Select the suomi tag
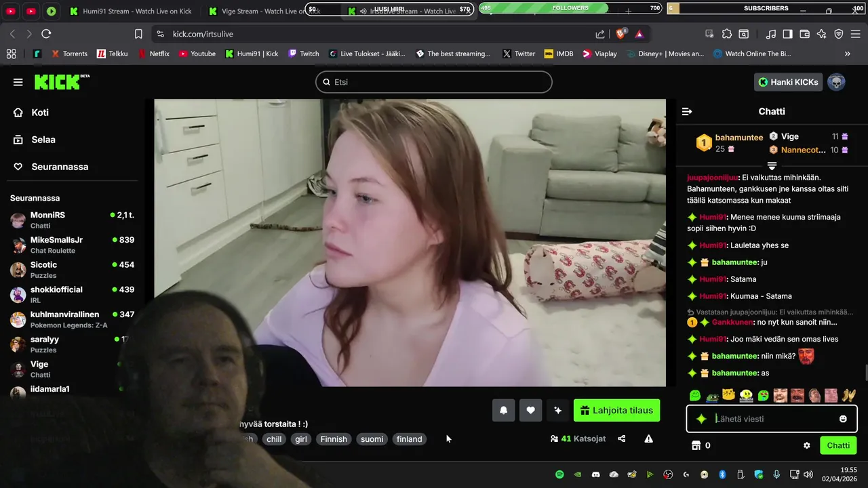 [372, 439]
